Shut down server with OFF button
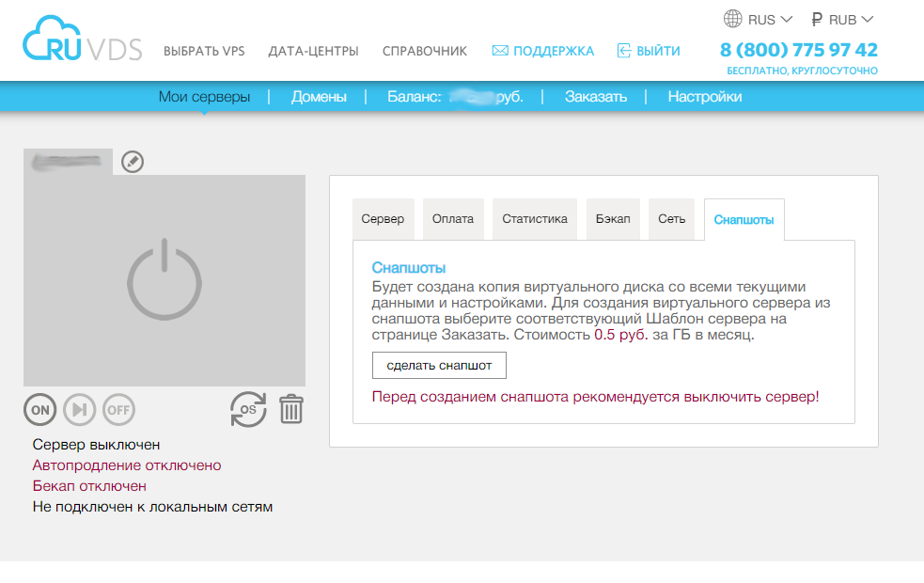This screenshot has width=924, height=583. pyautogui.click(x=118, y=410)
